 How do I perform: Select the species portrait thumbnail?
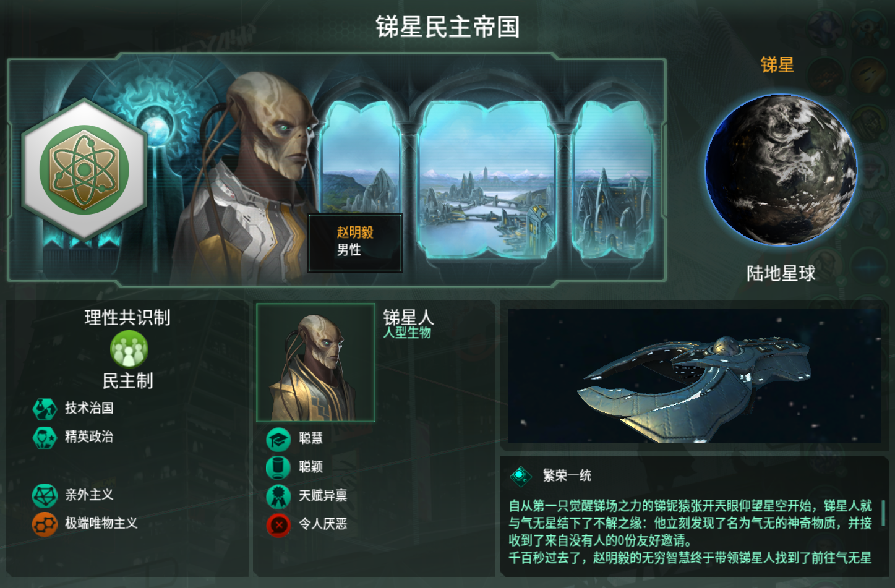tap(315, 362)
